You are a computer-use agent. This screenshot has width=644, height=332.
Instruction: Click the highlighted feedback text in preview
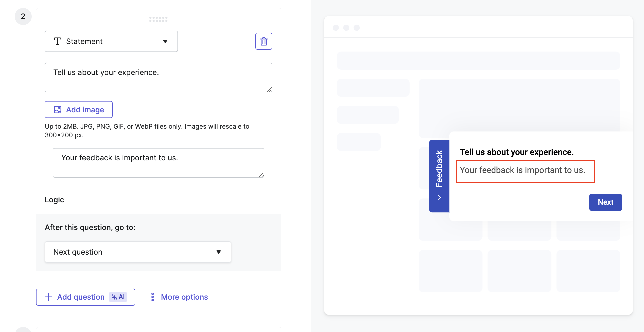coord(522,170)
